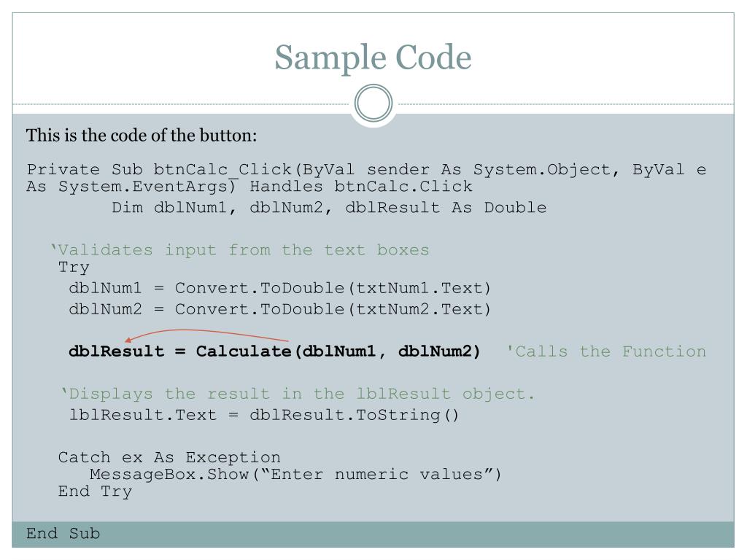The height and width of the screenshot is (560, 747).
Task: Click the dblNum1 Convert.ToDouble assignment line
Action: click(279, 288)
